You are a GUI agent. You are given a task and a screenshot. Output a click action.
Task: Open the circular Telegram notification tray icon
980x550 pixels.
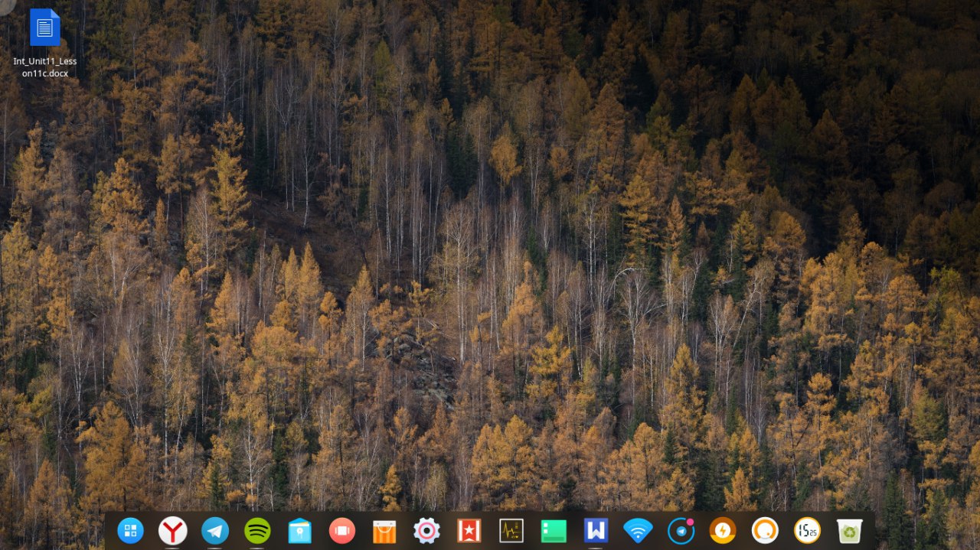(x=681, y=530)
